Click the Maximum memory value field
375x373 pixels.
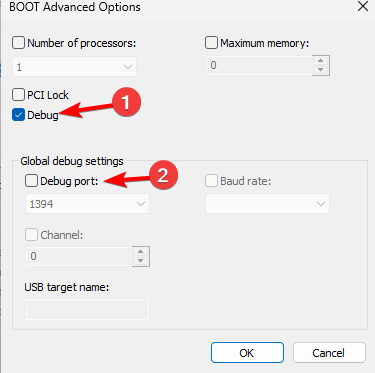pyautogui.click(x=259, y=65)
